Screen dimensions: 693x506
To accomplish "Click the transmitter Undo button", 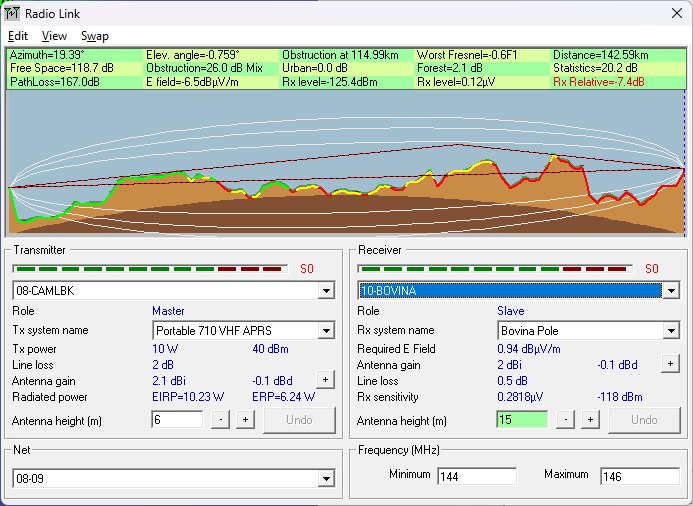I will pyautogui.click(x=299, y=420).
